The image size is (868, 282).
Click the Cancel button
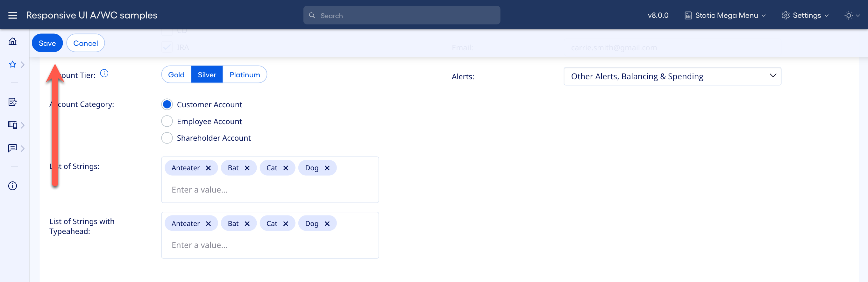point(86,43)
